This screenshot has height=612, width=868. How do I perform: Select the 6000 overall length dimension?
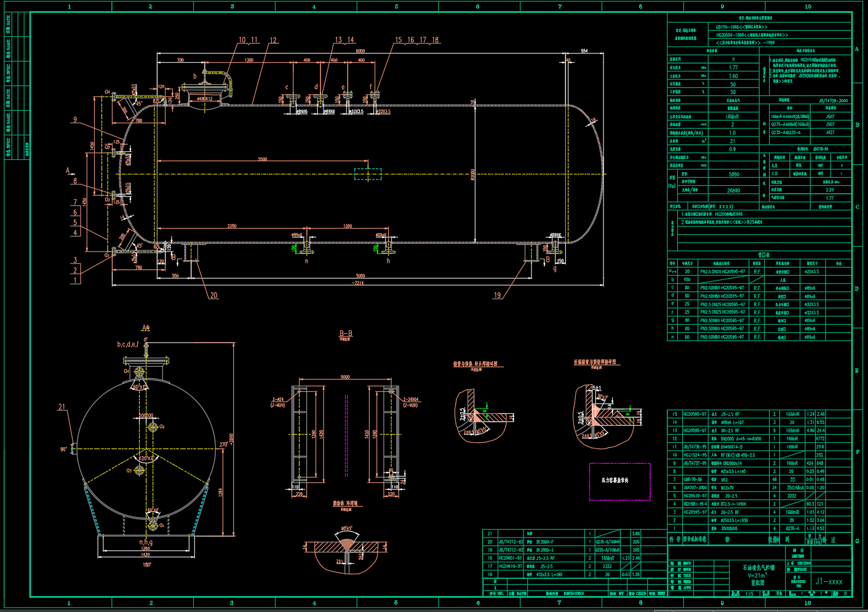(360, 51)
